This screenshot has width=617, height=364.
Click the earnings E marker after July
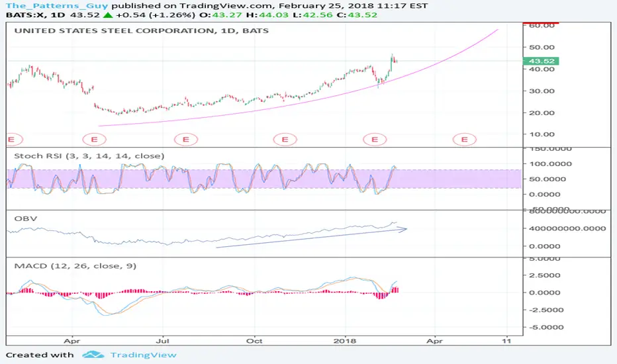point(186,139)
